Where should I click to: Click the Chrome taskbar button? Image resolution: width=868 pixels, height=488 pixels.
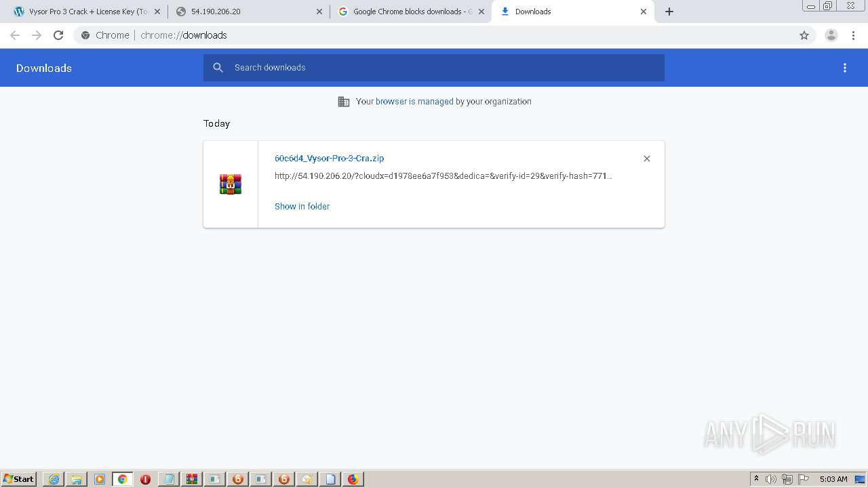tap(123, 479)
